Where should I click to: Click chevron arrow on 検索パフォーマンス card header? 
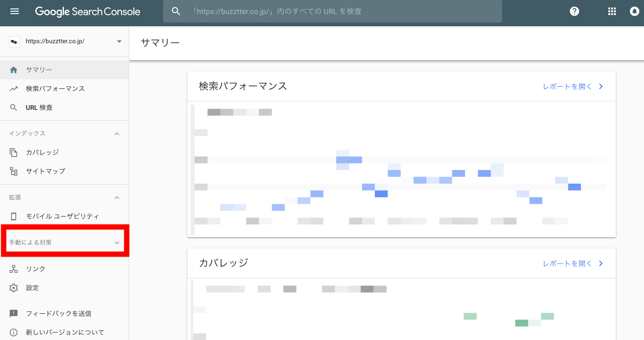[x=601, y=86]
